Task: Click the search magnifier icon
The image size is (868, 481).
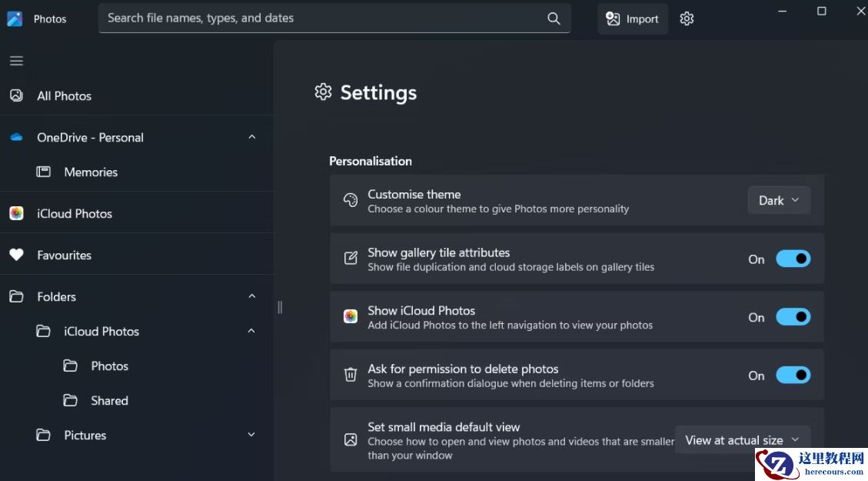Action: pos(554,18)
